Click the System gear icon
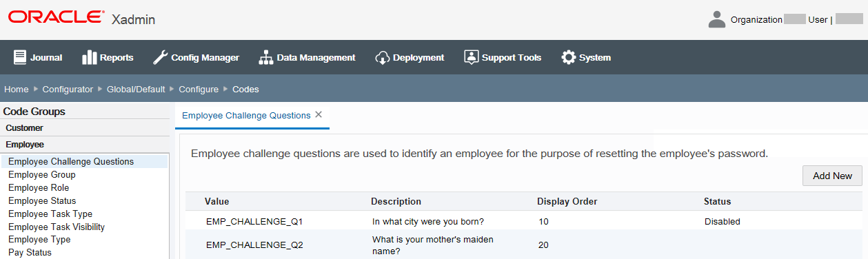Screen dimensions: 868x259 569,57
